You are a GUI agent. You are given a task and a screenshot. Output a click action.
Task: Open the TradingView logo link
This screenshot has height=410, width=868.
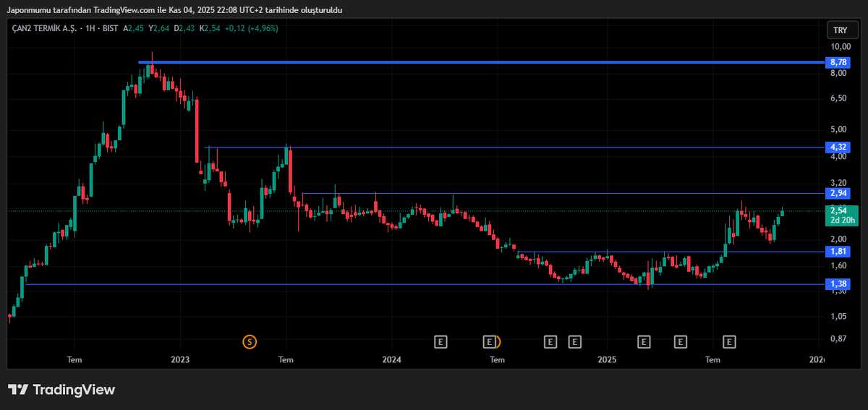pyautogui.click(x=61, y=389)
